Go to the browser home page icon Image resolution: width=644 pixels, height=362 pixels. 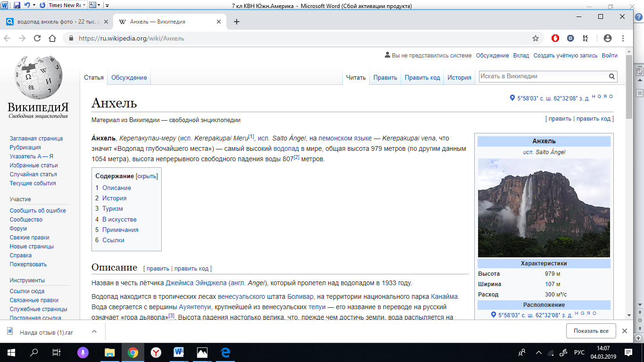tap(52, 38)
